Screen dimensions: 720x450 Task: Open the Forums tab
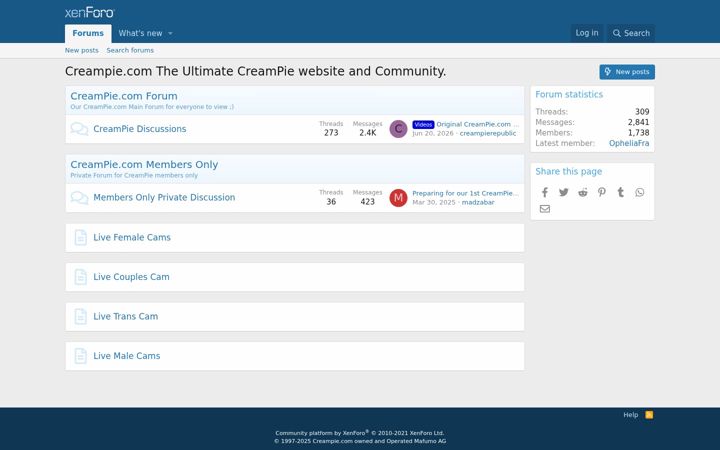coord(88,34)
